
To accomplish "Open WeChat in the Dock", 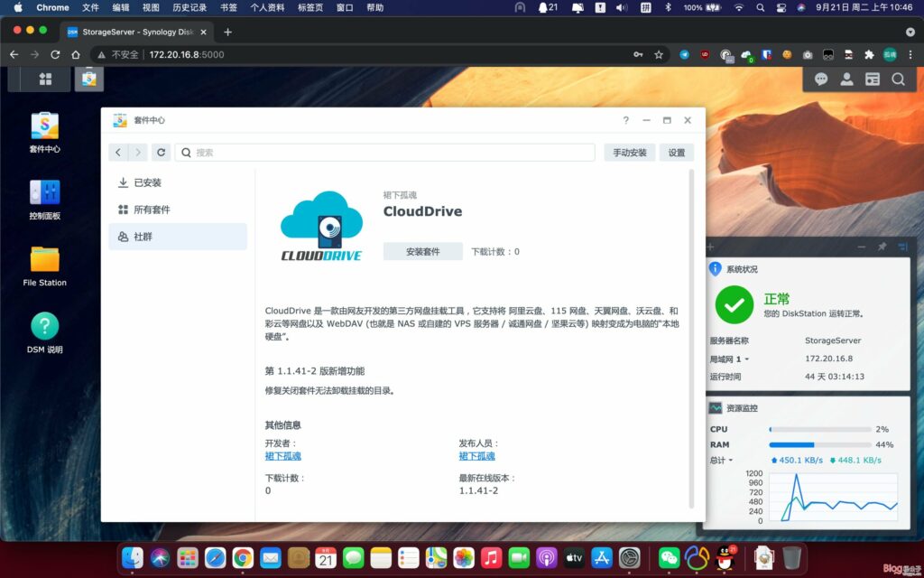I will (669, 558).
